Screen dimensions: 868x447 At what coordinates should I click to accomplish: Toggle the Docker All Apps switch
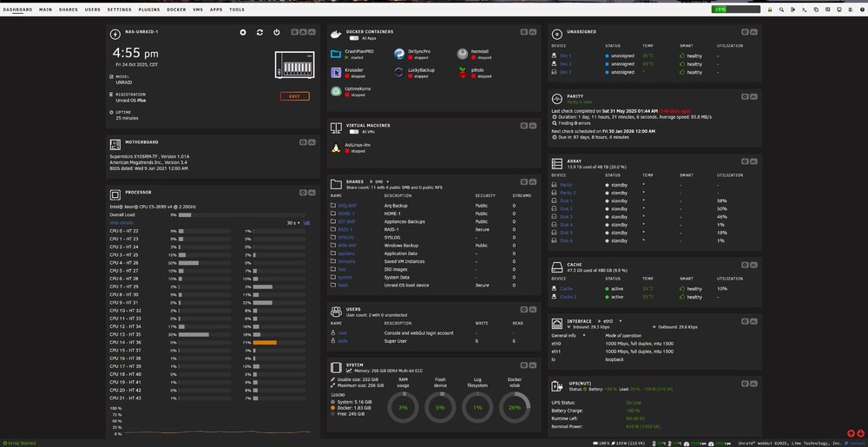click(354, 39)
